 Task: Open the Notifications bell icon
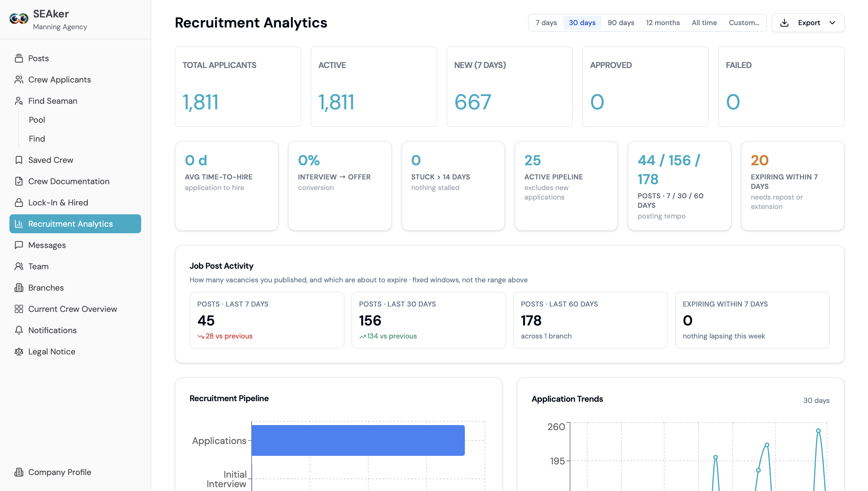pos(19,330)
